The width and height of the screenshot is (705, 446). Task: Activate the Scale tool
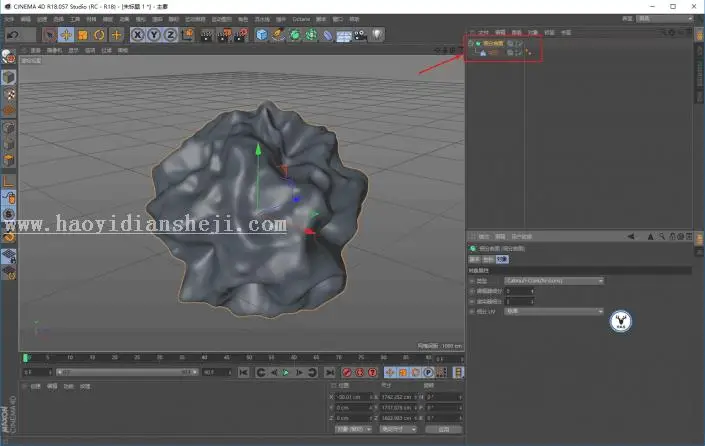83,35
